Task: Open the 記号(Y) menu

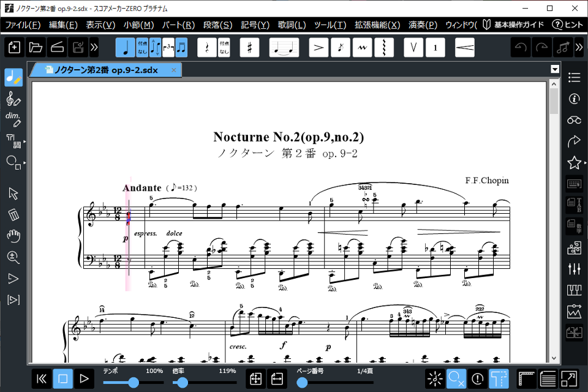Action: click(x=255, y=25)
